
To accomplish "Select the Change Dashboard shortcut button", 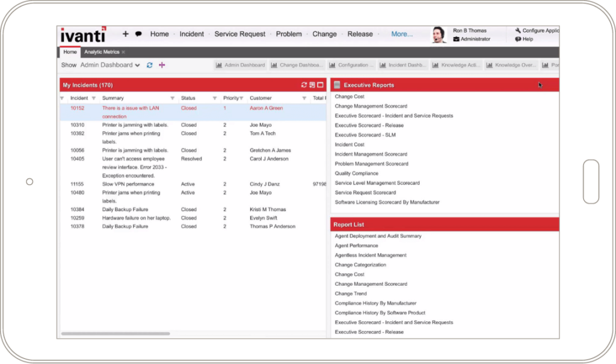I will click(298, 65).
